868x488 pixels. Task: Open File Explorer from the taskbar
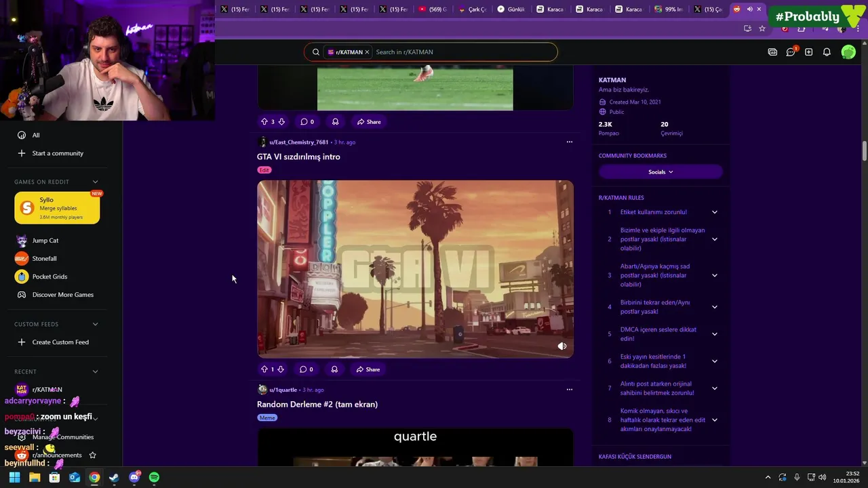point(35,477)
